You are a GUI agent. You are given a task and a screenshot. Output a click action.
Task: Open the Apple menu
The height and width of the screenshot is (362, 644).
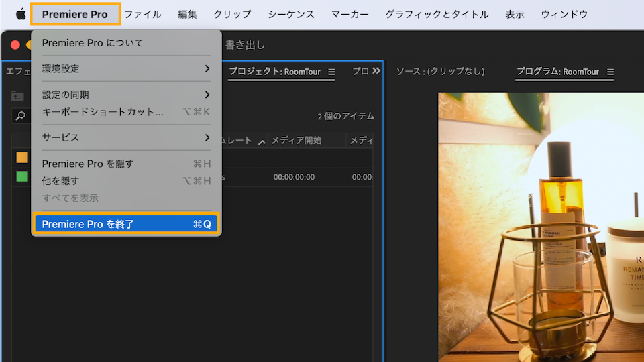(21, 14)
